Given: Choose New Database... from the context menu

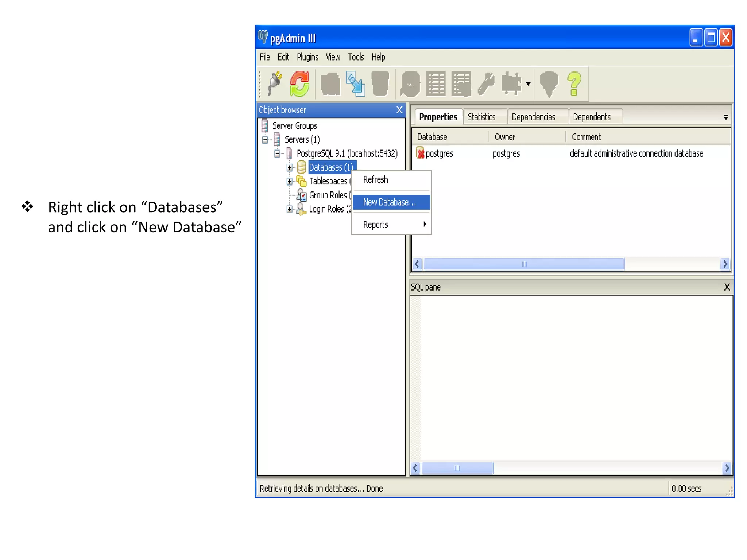Looking at the screenshot, I should pos(392,202).
